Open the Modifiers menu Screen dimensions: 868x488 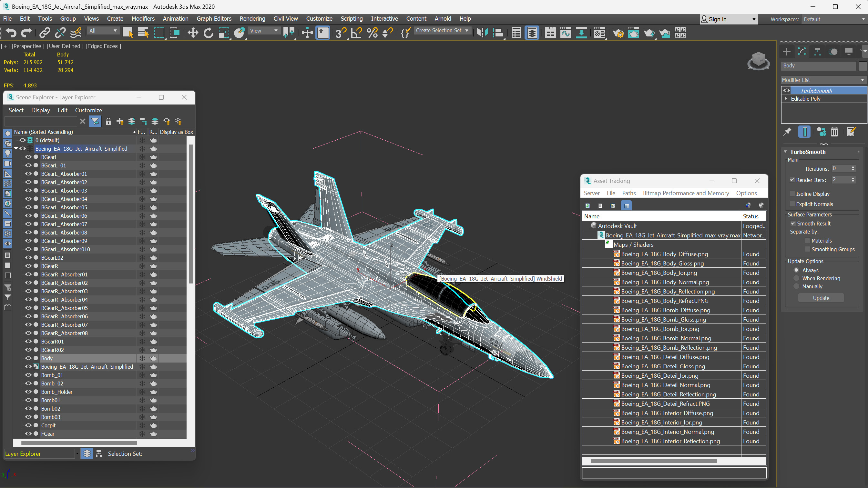point(143,18)
